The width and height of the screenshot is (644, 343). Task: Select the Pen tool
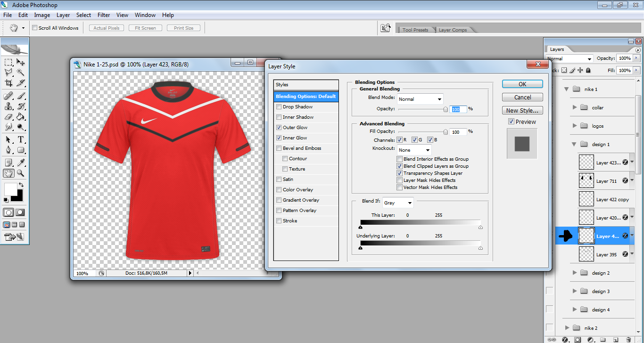click(8, 150)
